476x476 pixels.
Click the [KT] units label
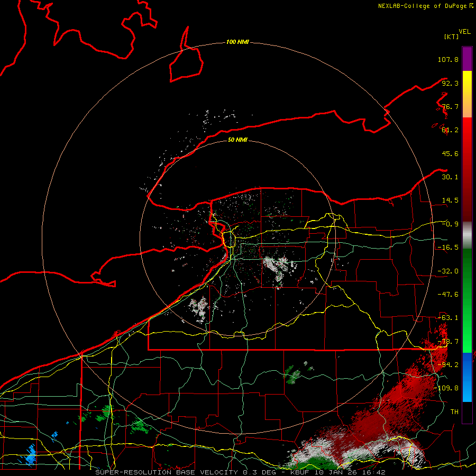tap(452, 36)
